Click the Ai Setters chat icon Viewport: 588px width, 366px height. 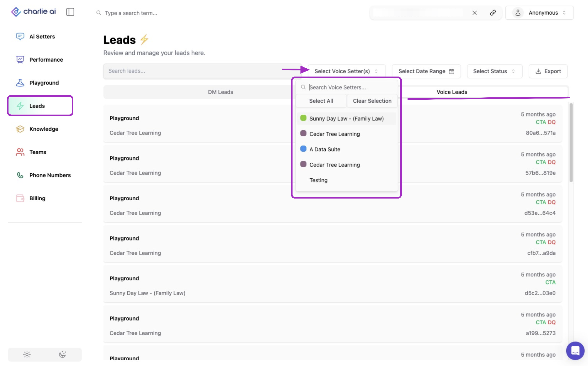[x=20, y=36]
